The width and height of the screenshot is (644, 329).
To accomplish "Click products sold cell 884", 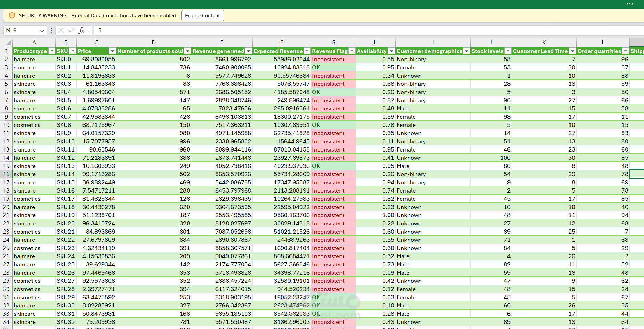I will click(x=154, y=240).
